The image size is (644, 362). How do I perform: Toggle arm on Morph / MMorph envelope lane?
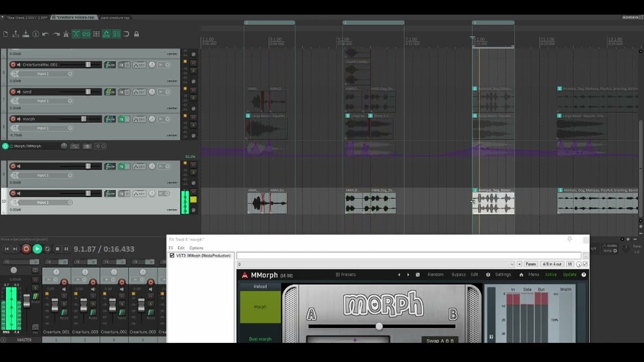click(6, 146)
